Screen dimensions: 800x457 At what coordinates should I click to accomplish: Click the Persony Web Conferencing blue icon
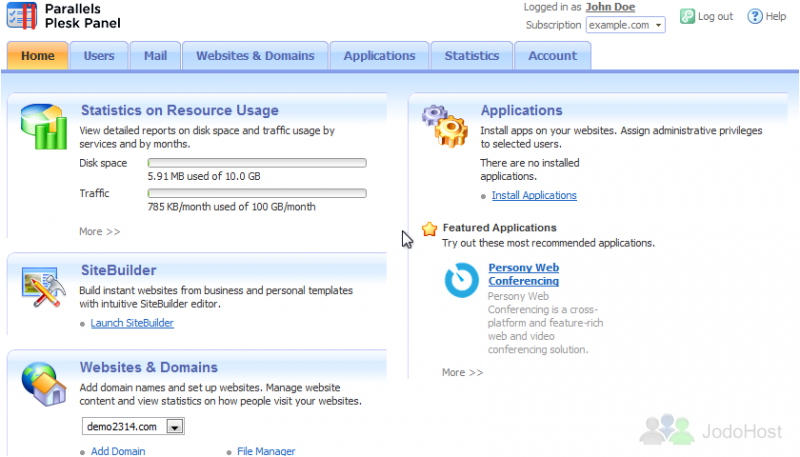(x=462, y=280)
